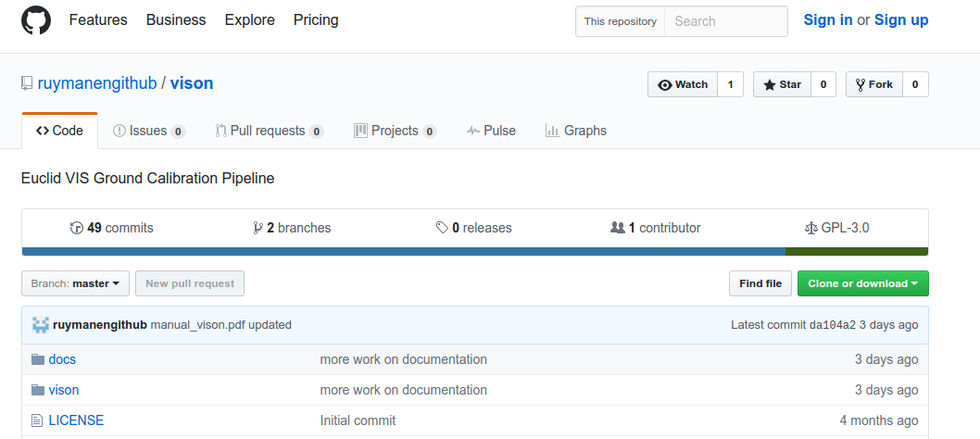Viewport: 980px width, 439px height.
Task: Open the docs folder
Action: coord(62,359)
